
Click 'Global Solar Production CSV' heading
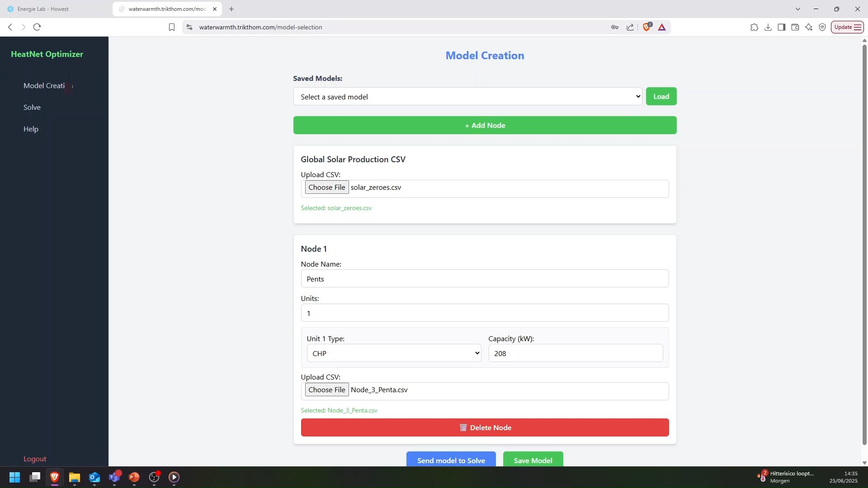point(353,159)
